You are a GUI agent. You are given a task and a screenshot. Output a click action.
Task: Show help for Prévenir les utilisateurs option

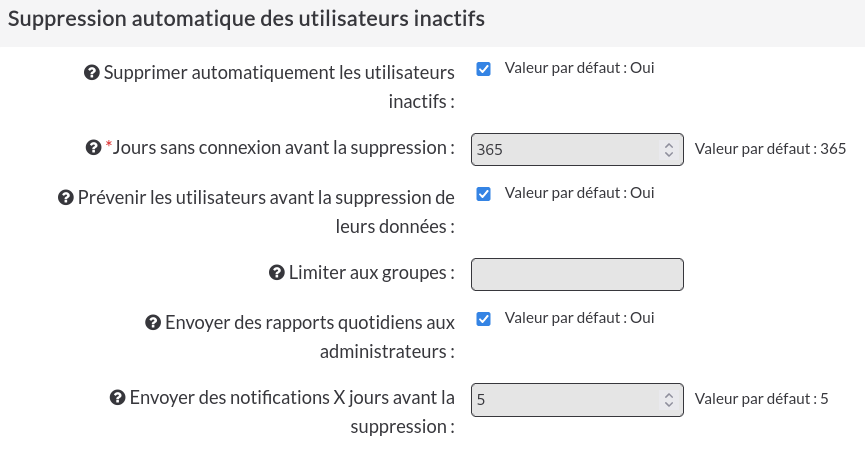[66, 198]
